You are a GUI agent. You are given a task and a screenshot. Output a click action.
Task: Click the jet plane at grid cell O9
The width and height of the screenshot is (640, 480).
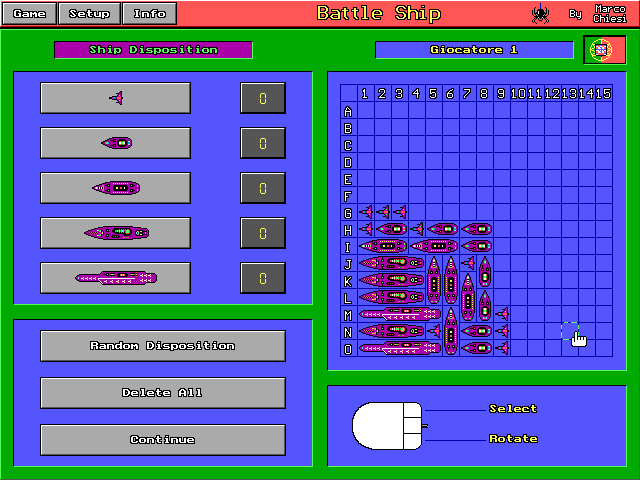[502, 348]
